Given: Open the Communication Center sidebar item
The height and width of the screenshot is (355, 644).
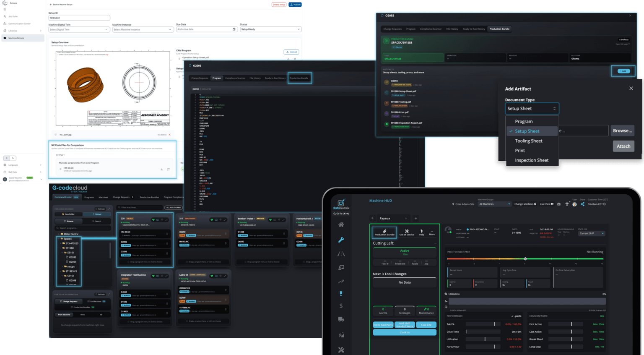Looking at the screenshot, I should (x=19, y=23).
